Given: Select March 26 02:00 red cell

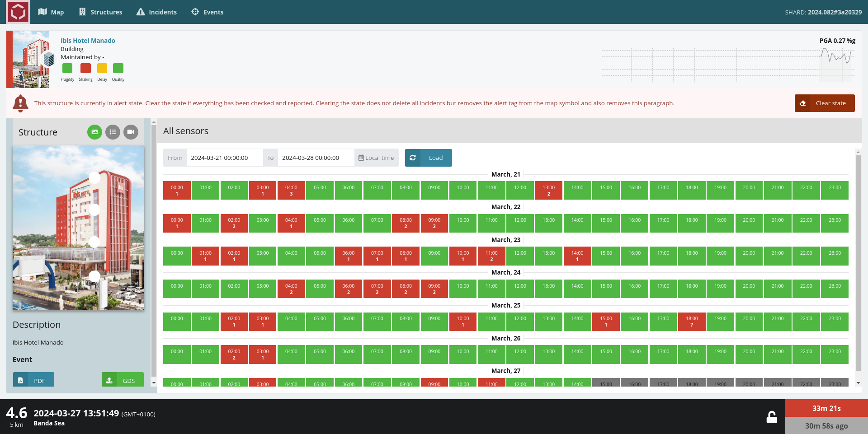Looking at the screenshot, I should 234,355.
